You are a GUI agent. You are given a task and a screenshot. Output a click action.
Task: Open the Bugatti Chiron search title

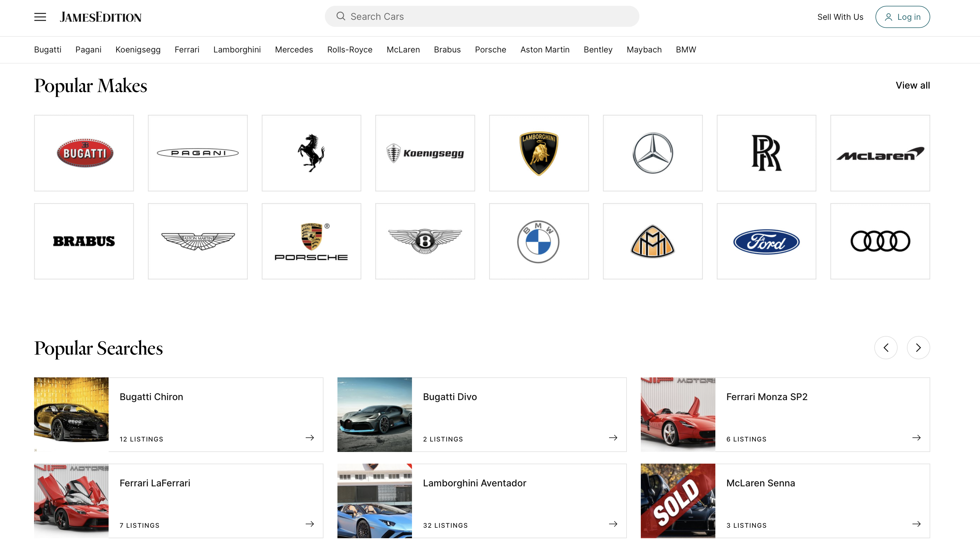click(151, 397)
